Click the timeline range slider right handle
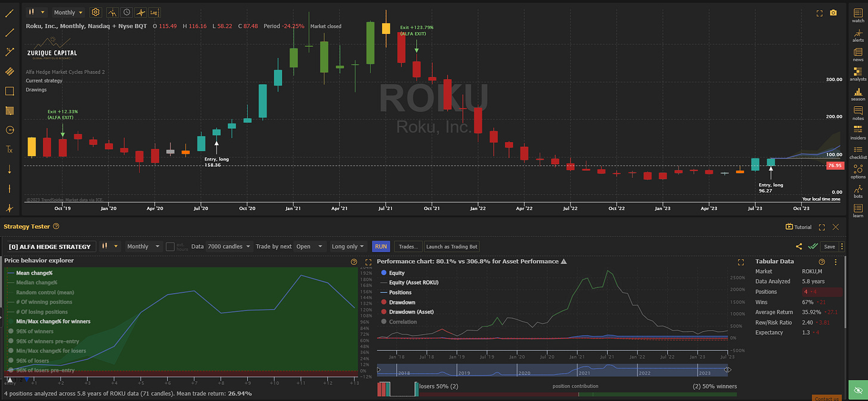Viewport: 868px width, 401px height. pyautogui.click(x=727, y=370)
